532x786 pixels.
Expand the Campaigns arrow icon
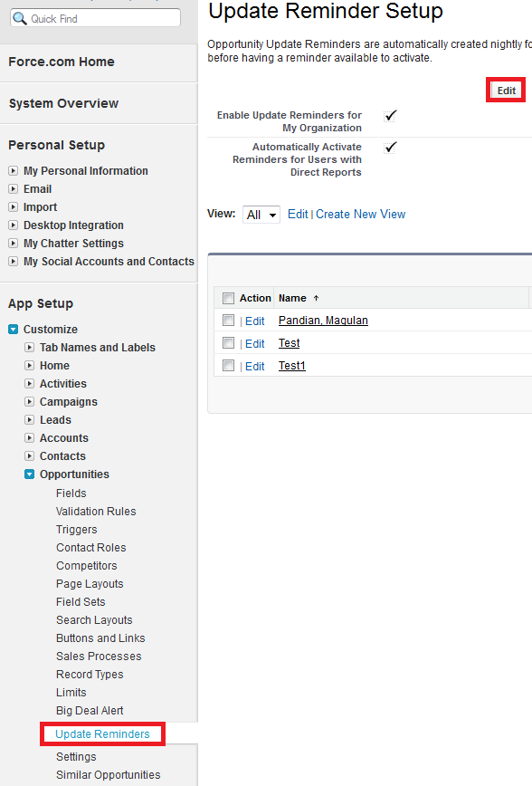click(x=30, y=402)
